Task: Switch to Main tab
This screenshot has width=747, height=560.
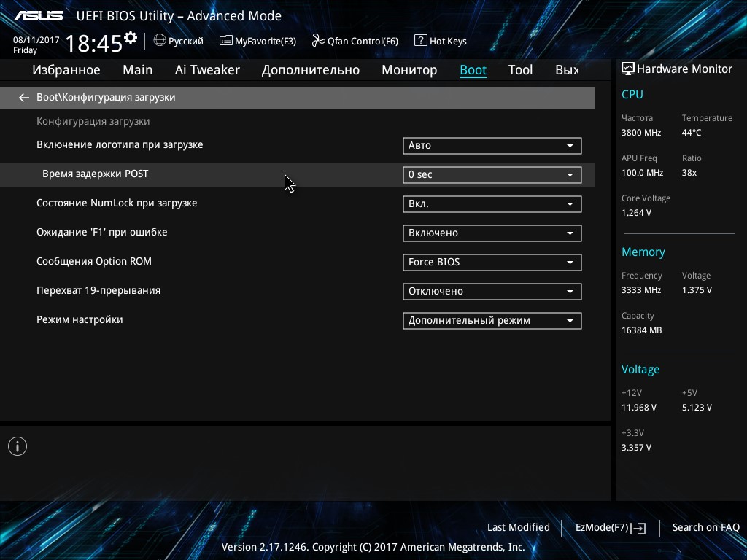Action: 138,70
